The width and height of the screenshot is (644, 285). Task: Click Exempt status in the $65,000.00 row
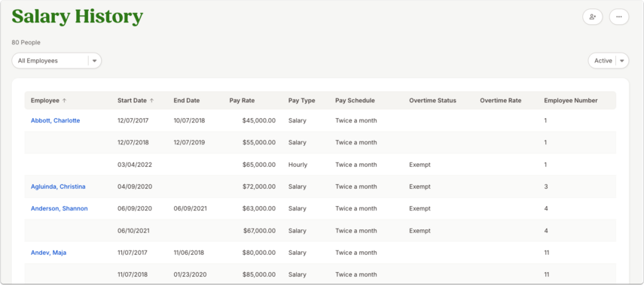(x=420, y=165)
